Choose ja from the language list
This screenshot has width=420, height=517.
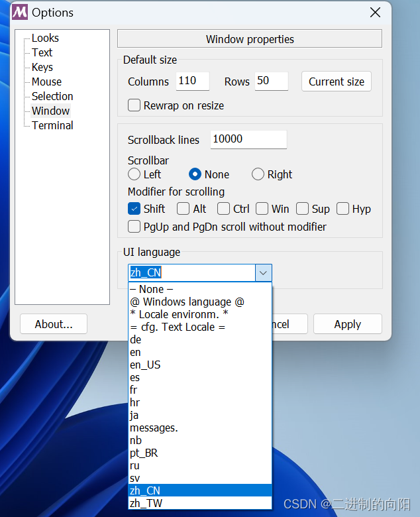point(200,415)
